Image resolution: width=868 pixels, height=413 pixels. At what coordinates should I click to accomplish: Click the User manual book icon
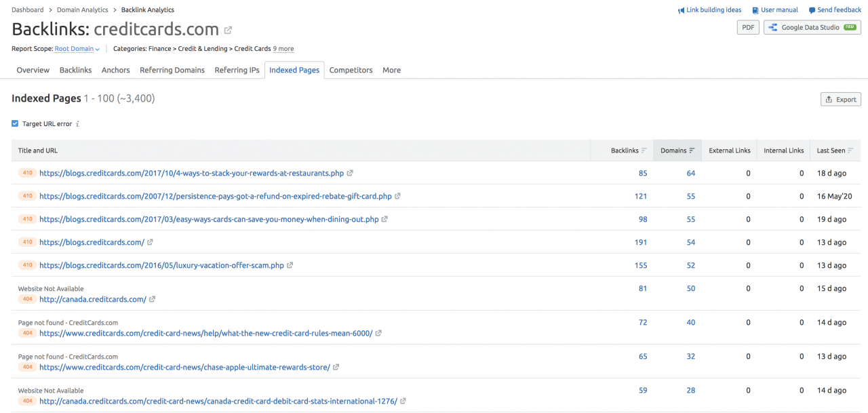[755, 10]
